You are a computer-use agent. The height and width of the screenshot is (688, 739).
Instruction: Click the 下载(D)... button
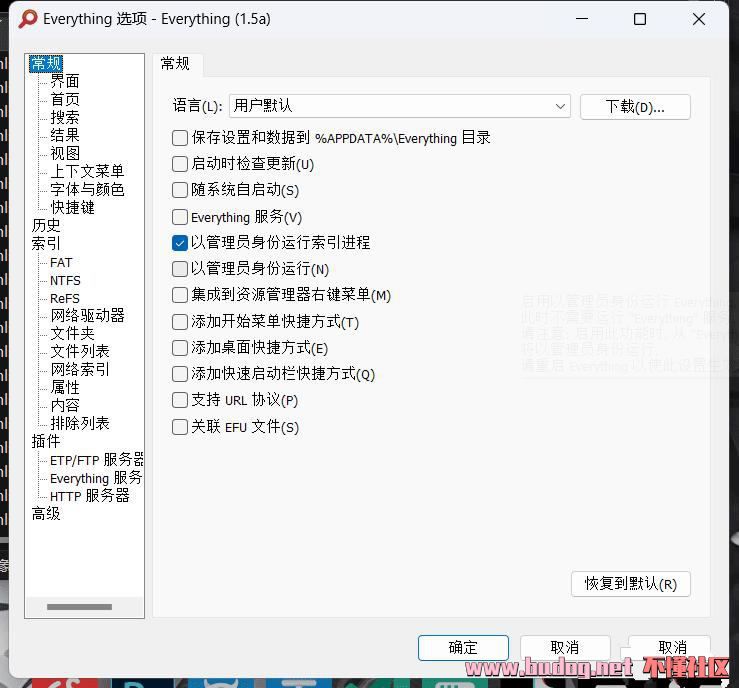[635, 107]
